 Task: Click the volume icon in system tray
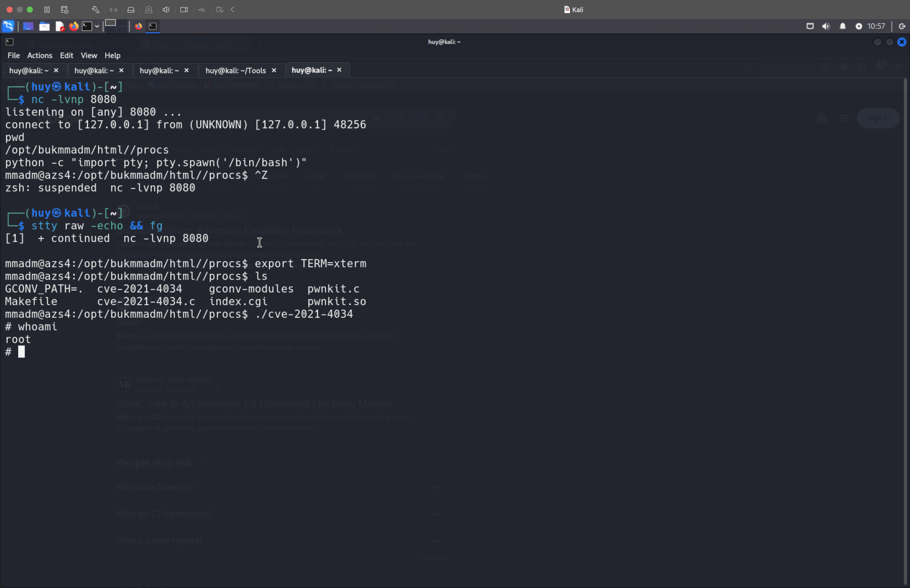coord(826,26)
